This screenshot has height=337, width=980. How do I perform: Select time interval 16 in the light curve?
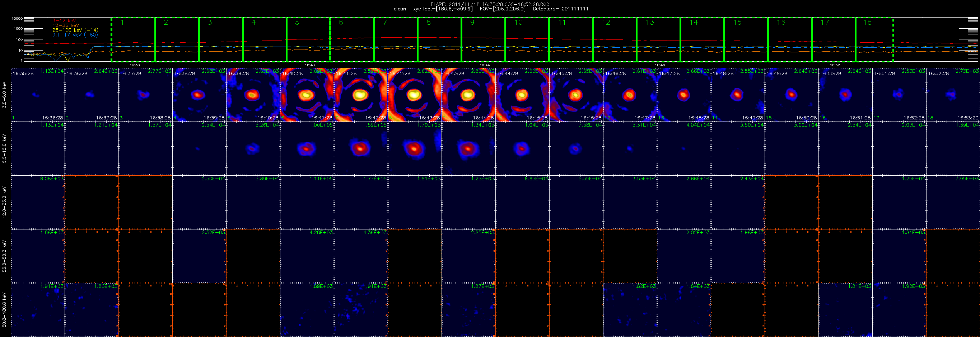point(789,39)
